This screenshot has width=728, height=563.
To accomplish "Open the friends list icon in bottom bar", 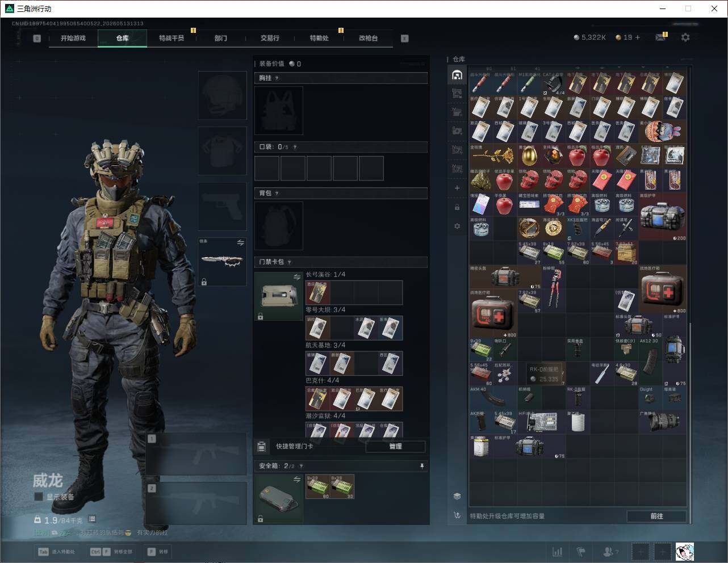I will (610, 552).
